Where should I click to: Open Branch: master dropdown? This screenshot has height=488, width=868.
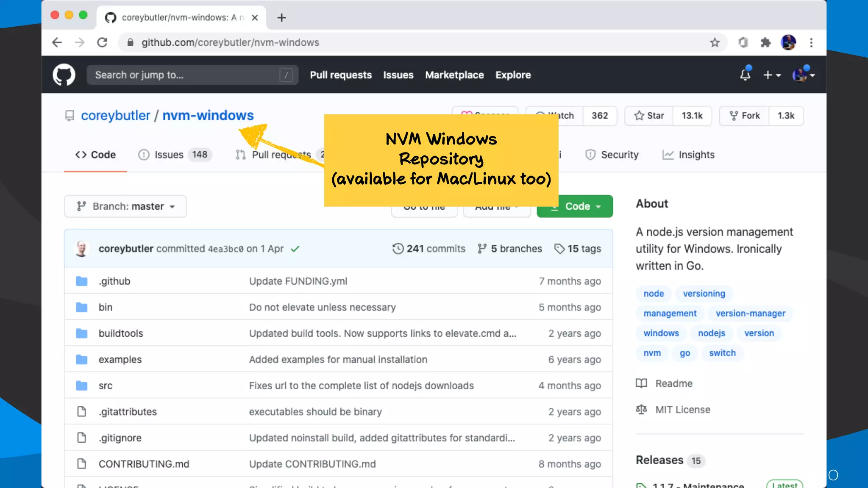coord(125,206)
